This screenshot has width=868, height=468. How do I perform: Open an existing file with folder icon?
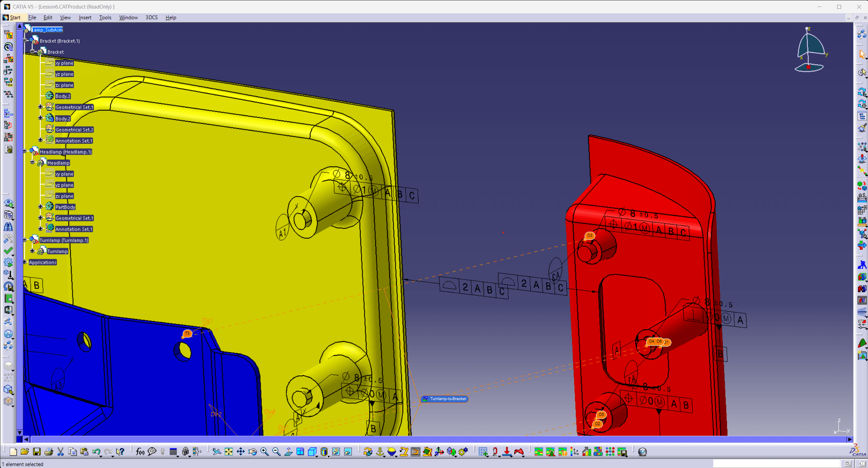tap(25, 451)
